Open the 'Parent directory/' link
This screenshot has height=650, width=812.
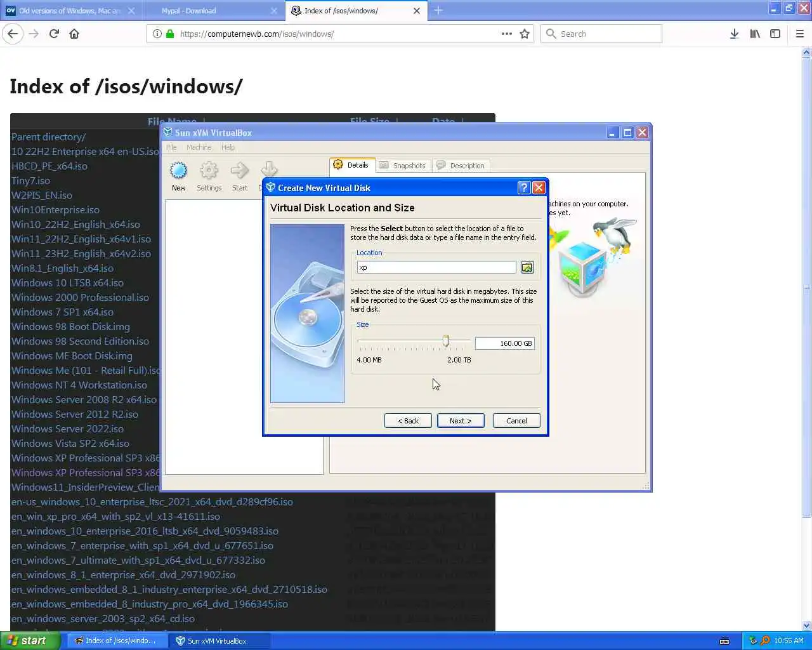(48, 136)
